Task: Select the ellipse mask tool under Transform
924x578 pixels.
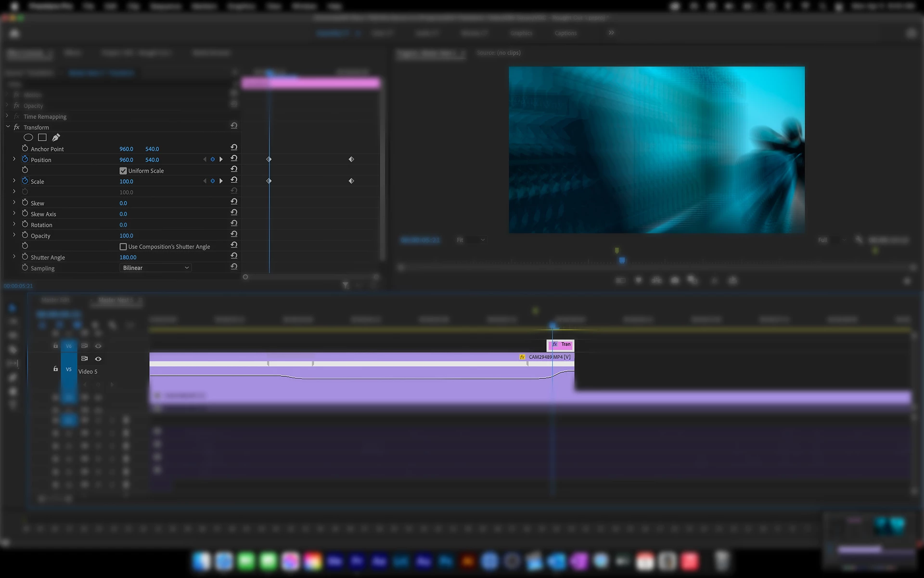Action: (28, 138)
